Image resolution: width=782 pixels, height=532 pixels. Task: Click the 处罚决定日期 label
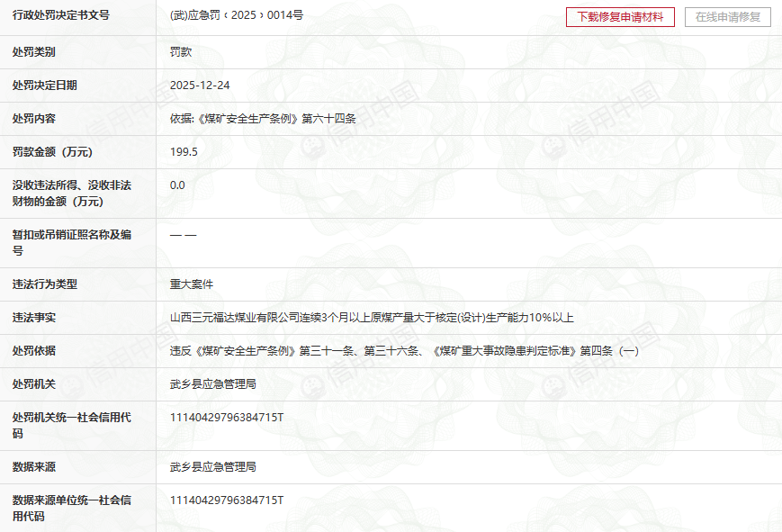pos(45,86)
